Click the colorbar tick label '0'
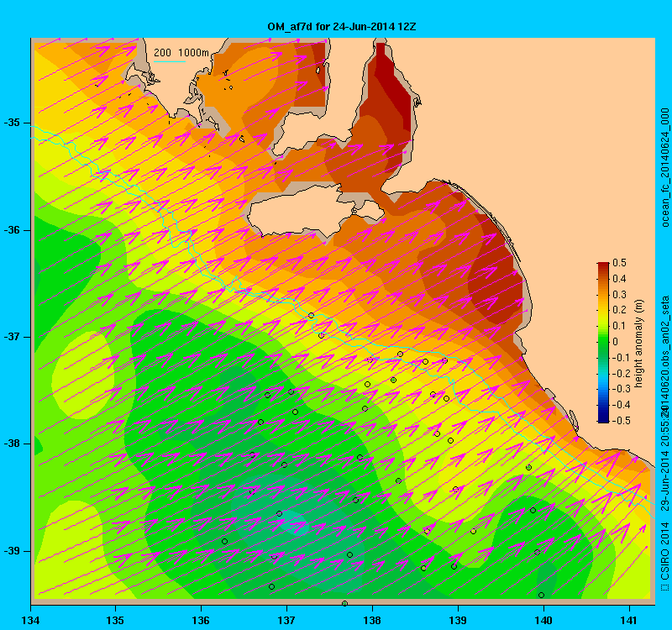672x630 pixels. [616, 342]
